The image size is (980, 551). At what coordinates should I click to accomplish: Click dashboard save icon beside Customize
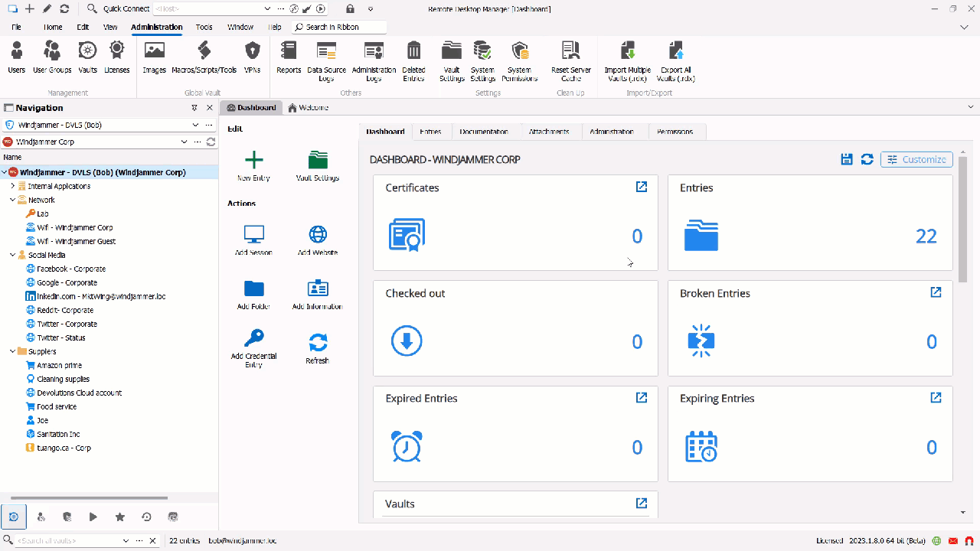click(847, 159)
